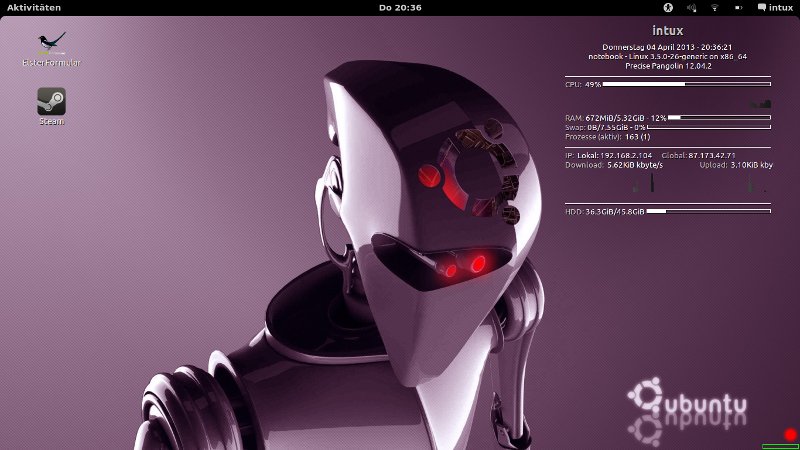Click the CPU 49% usage bar
The width and height of the screenshot is (800, 450).
pyautogui.click(x=687, y=84)
